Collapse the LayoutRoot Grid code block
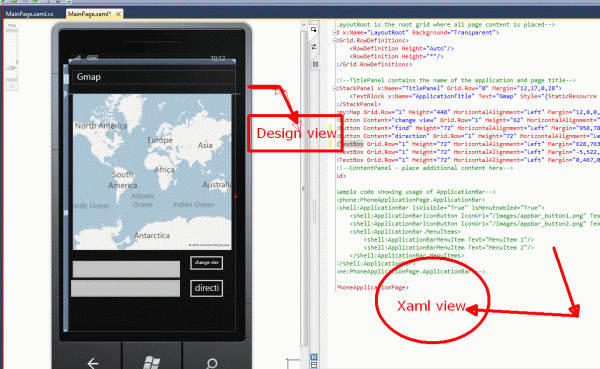This screenshot has width=600, height=369. pos(335,33)
